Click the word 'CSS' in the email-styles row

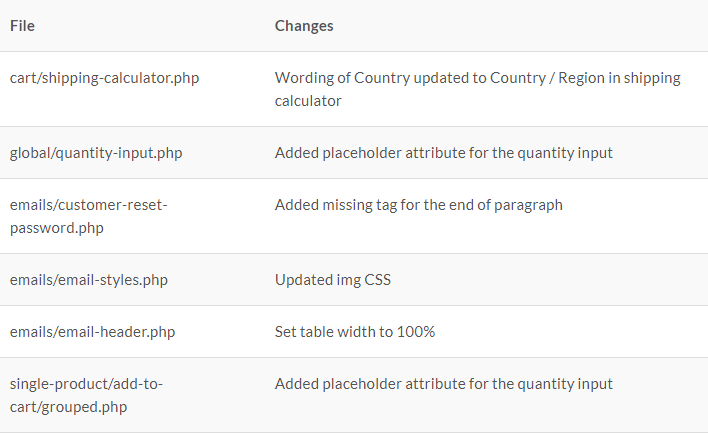376,280
